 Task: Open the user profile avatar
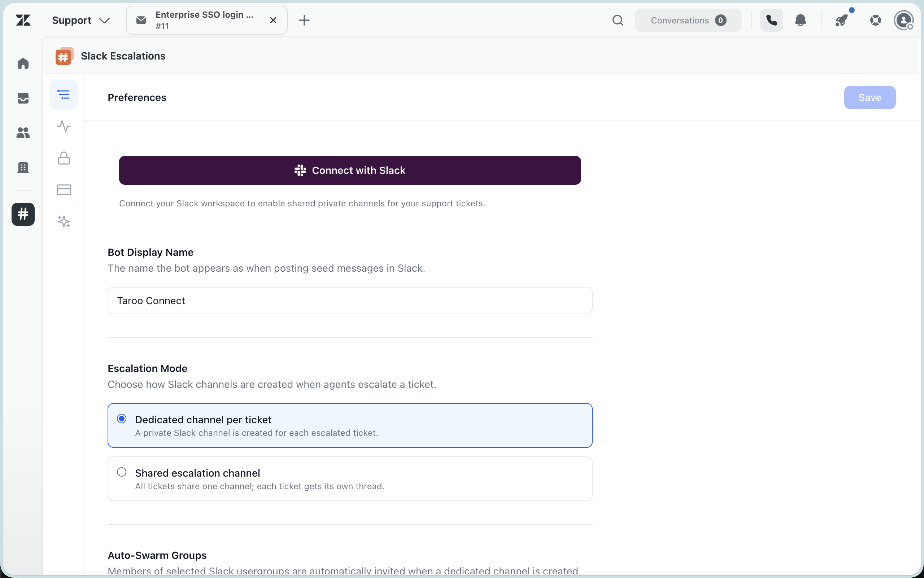pyautogui.click(x=903, y=20)
